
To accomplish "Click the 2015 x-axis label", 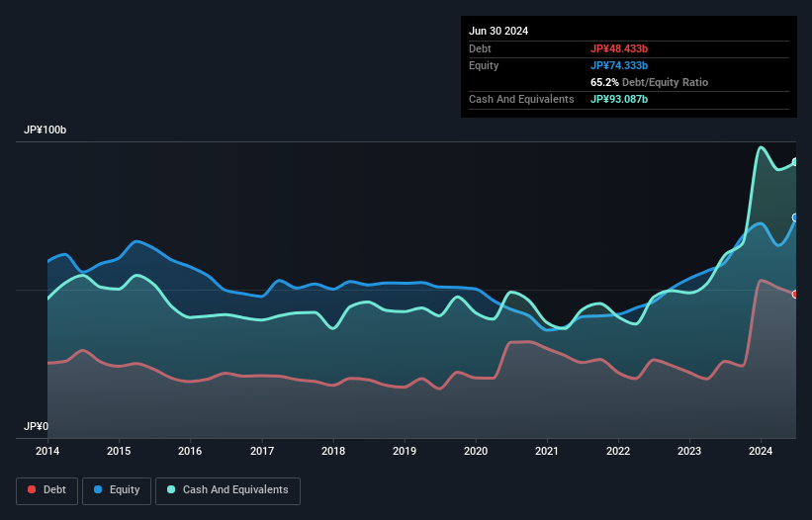I will pos(119,451).
